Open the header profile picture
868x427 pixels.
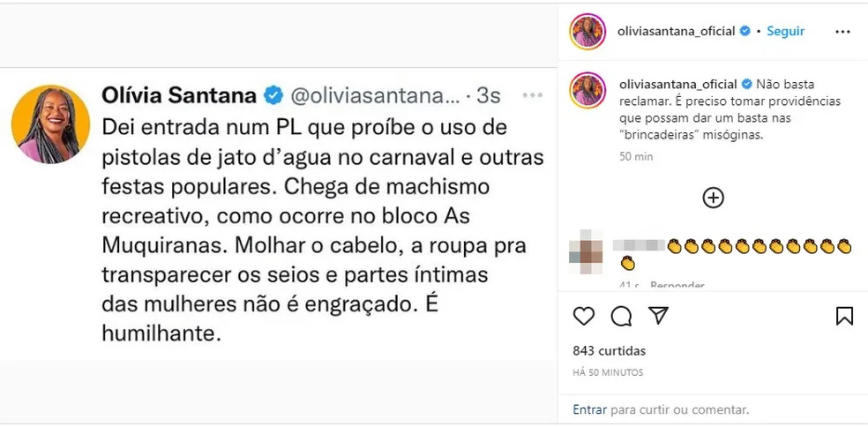(587, 32)
